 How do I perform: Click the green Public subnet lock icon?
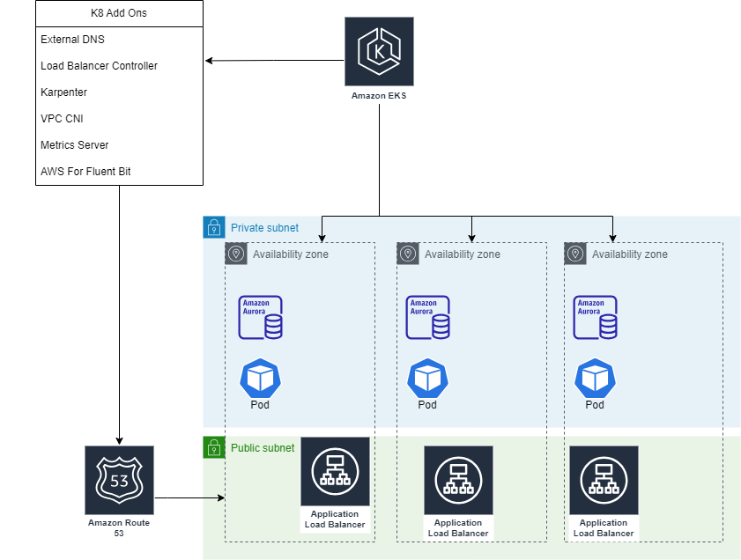(x=214, y=447)
